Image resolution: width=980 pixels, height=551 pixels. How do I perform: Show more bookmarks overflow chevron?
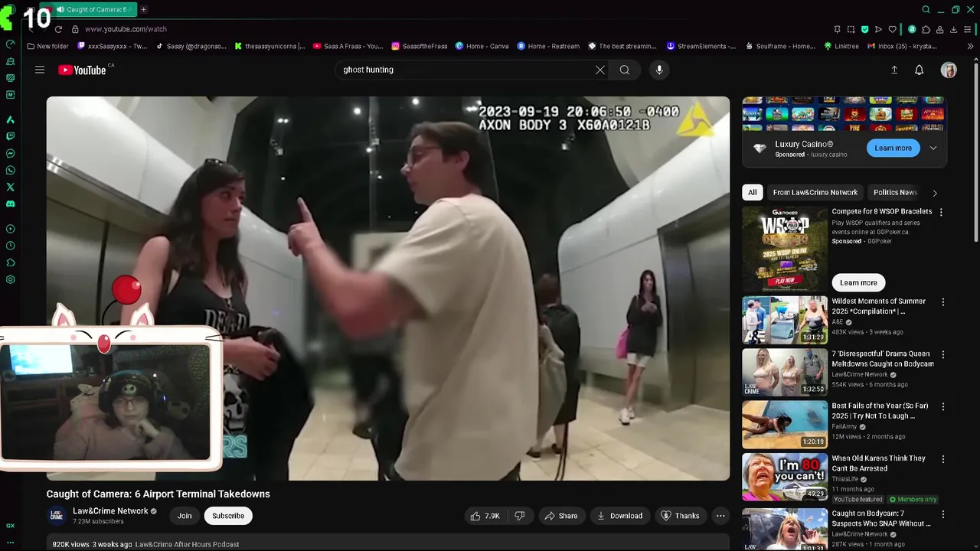coord(971,46)
